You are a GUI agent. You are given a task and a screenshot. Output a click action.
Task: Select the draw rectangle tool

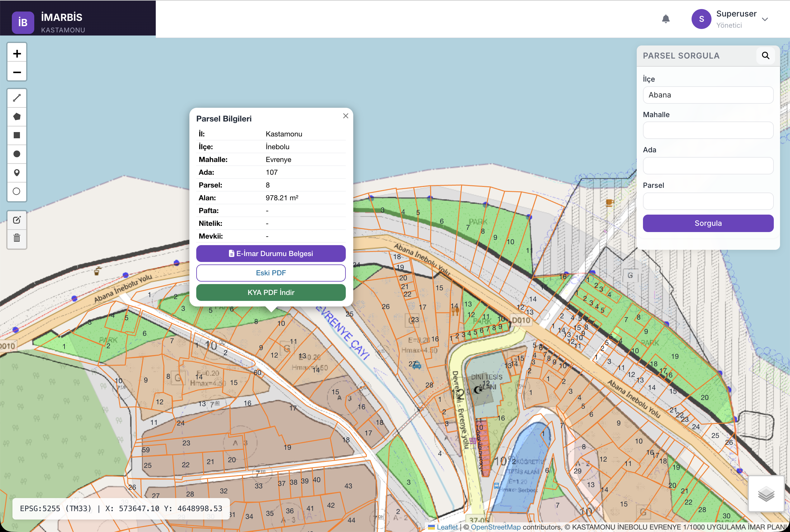click(17, 135)
